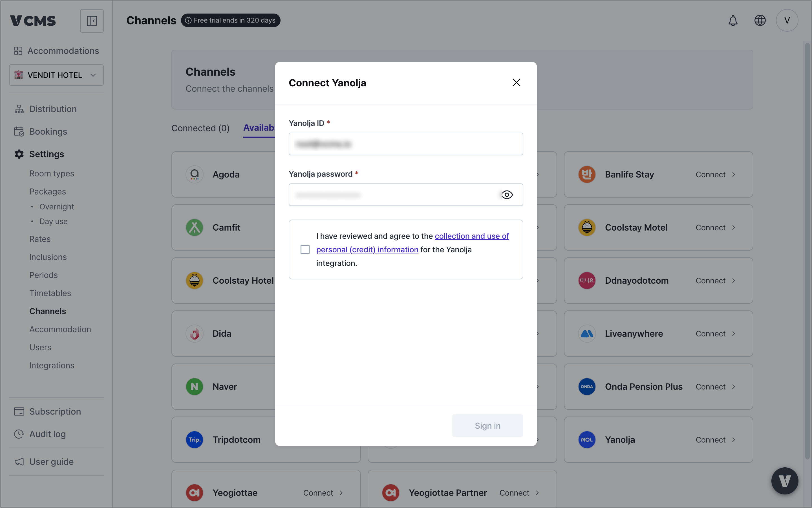Open Day use packages submenu item

(x=53, y=222)
